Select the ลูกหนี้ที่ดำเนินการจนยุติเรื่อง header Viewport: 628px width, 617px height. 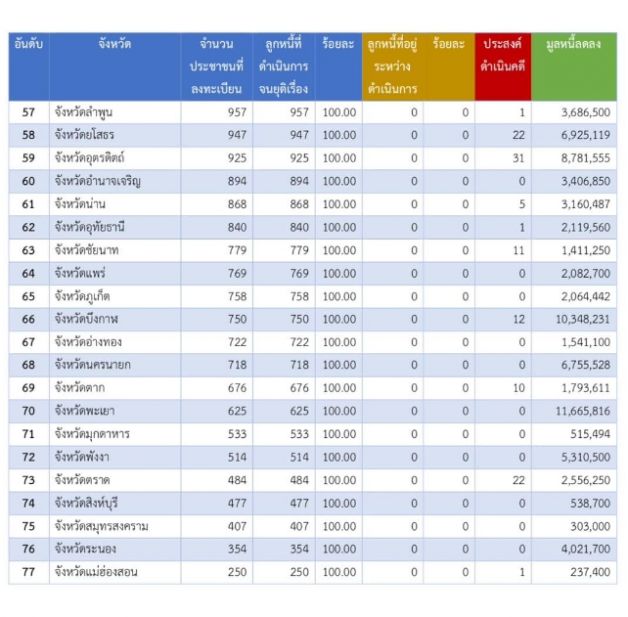[284, 66]
